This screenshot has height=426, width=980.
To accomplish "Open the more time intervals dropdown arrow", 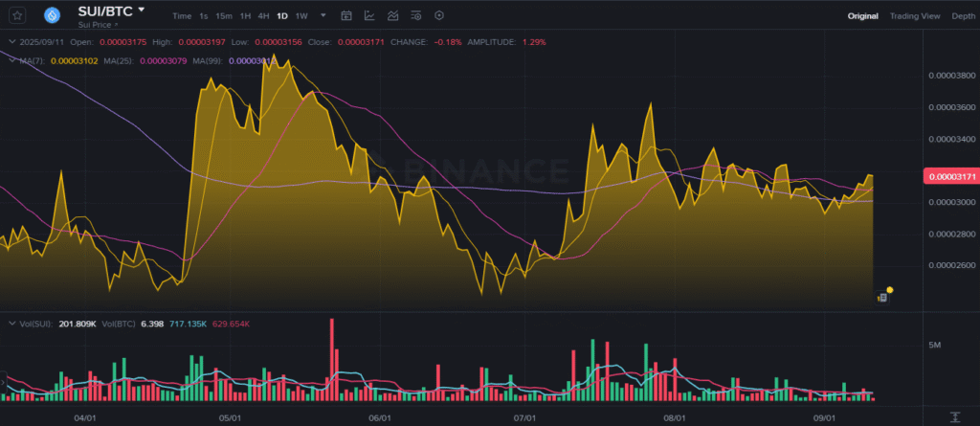I will 323,16.
